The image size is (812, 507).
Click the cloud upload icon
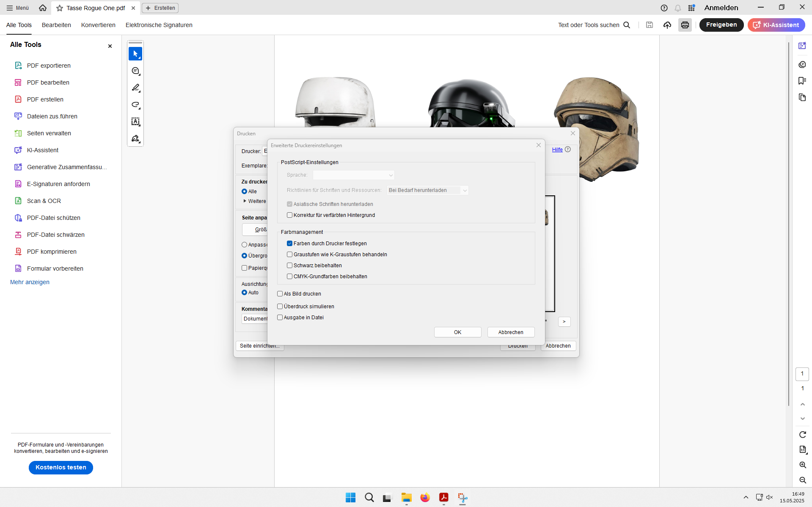(667, 25)
